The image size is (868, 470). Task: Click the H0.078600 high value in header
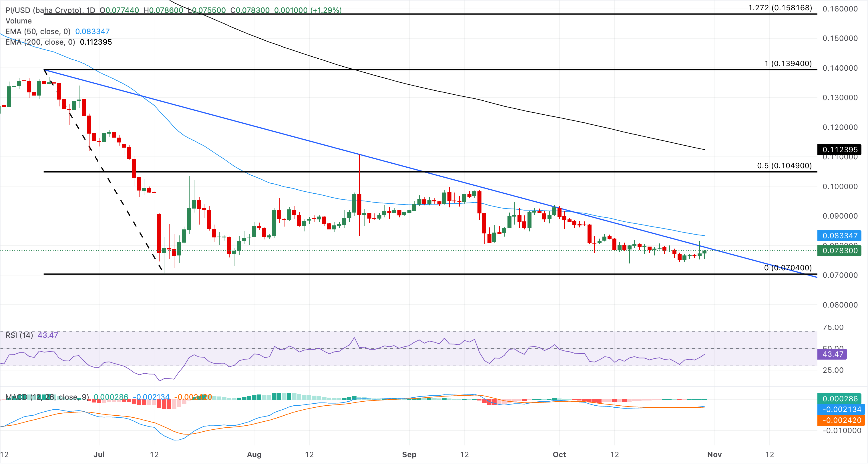(163, 10)
